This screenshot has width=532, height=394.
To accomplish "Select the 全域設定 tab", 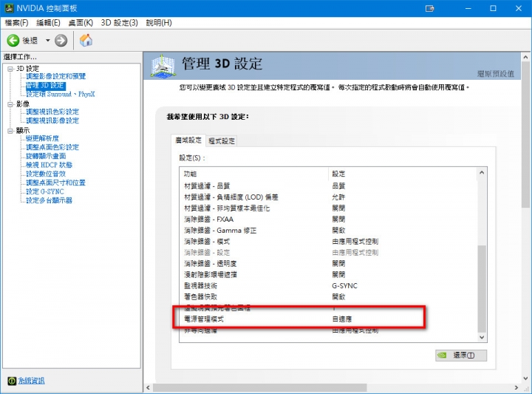I will (188, 140).
